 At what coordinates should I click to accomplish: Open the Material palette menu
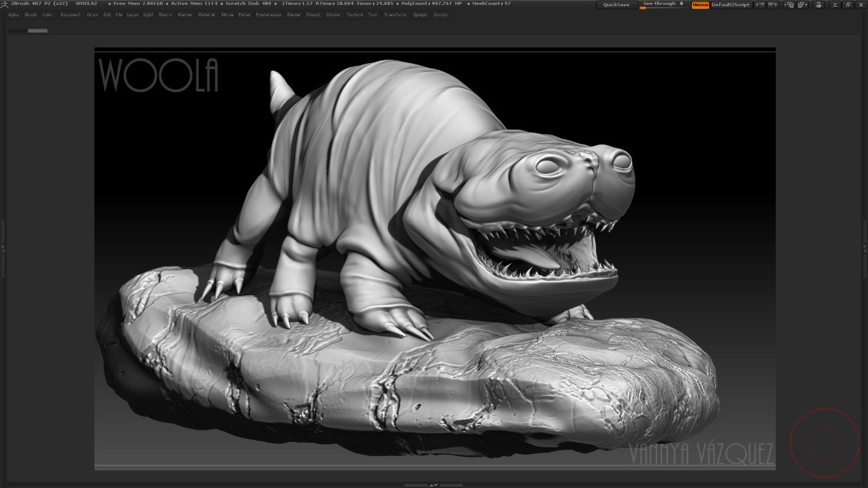205,14
